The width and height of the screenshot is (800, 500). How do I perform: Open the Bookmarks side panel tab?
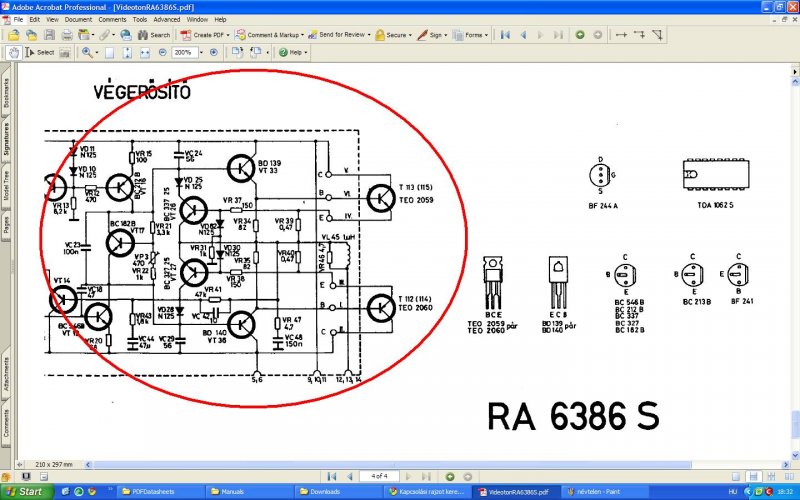click(x=6, y=93)
